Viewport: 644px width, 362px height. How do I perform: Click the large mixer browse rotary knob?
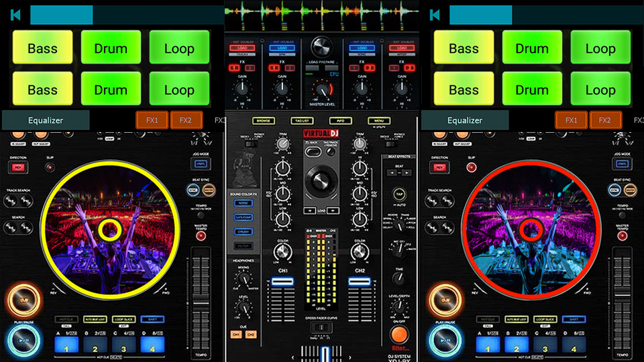click(321, 182)
